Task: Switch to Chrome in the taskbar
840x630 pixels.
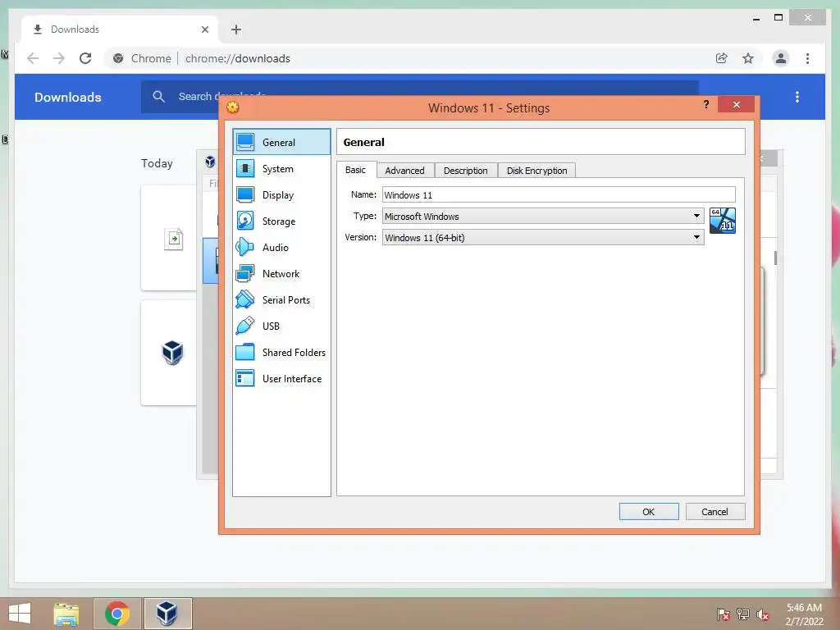Action: click(117, 614)
